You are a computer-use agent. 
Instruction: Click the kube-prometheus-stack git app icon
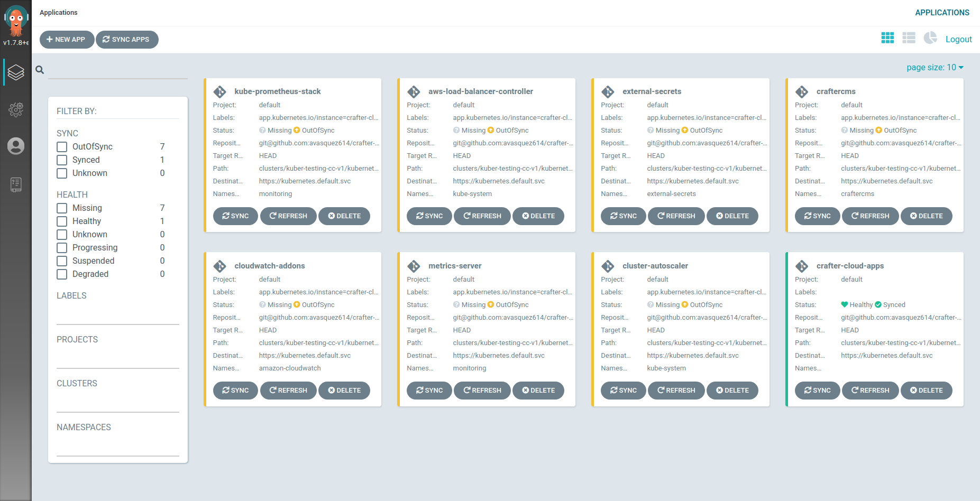tap(220, 91)
